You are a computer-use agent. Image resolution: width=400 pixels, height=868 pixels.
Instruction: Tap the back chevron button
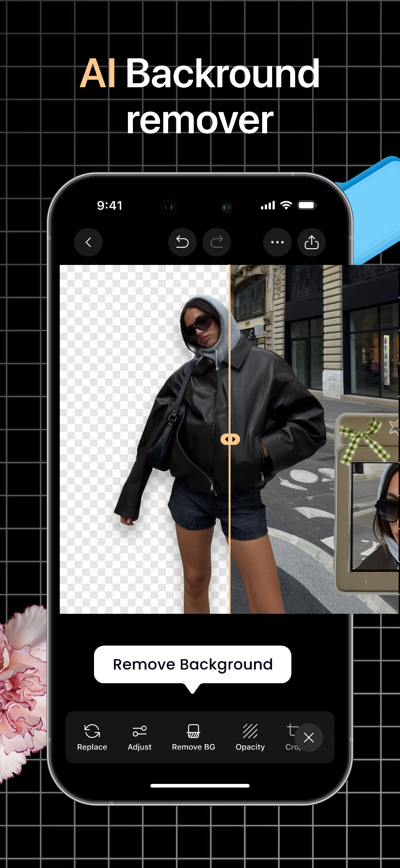coord(88,242)
